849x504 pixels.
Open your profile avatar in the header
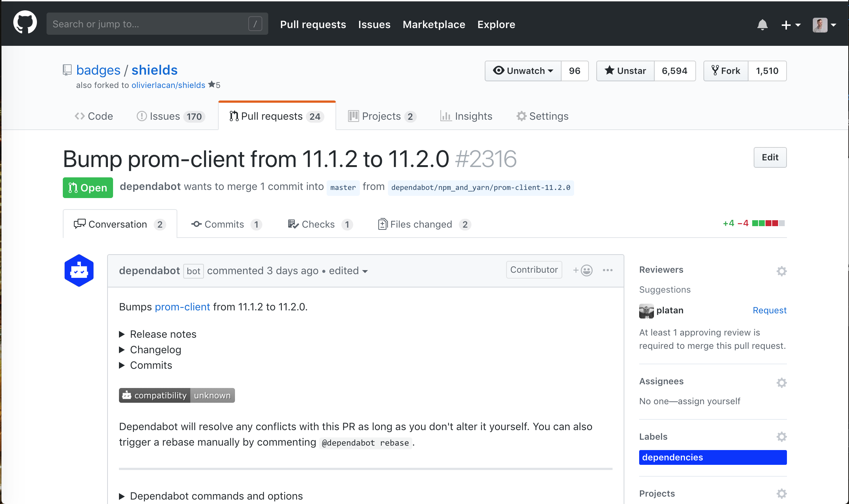click(821, 25)
